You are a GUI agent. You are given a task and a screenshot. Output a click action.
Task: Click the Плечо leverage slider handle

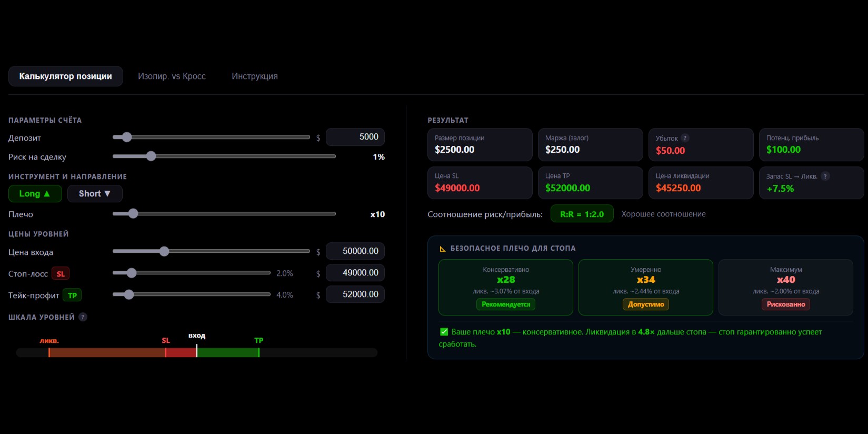coord(133,213)
